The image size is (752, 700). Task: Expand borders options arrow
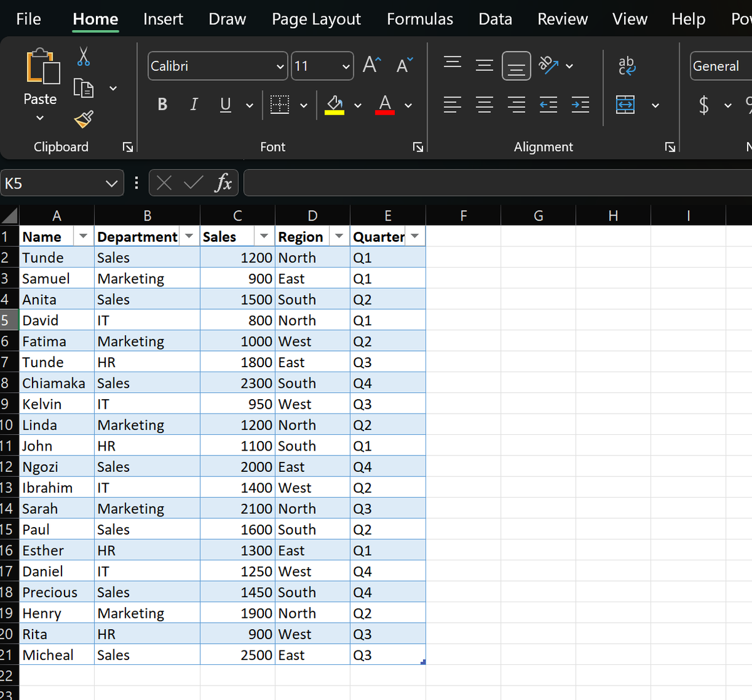coord(303,105)
